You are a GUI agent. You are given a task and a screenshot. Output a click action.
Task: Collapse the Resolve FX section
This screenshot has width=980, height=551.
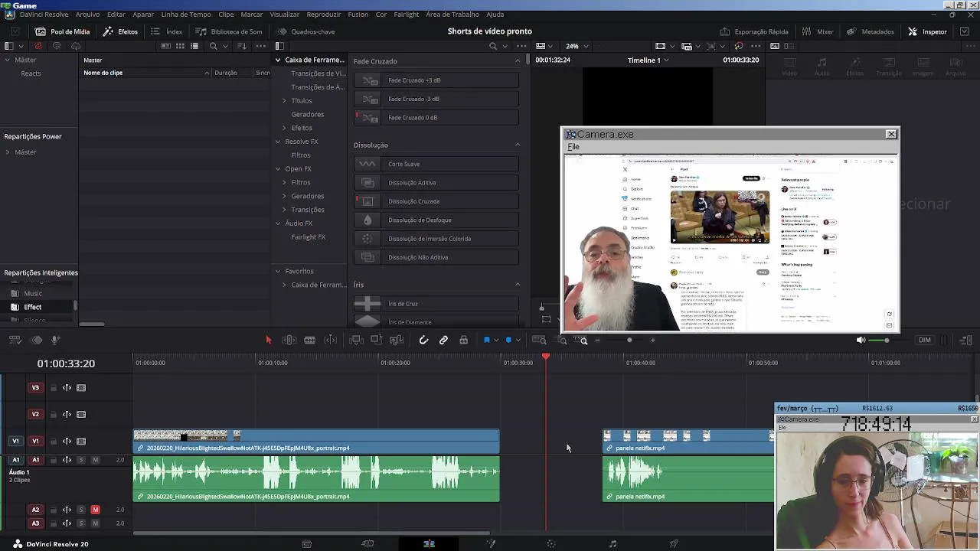(278, 142)
